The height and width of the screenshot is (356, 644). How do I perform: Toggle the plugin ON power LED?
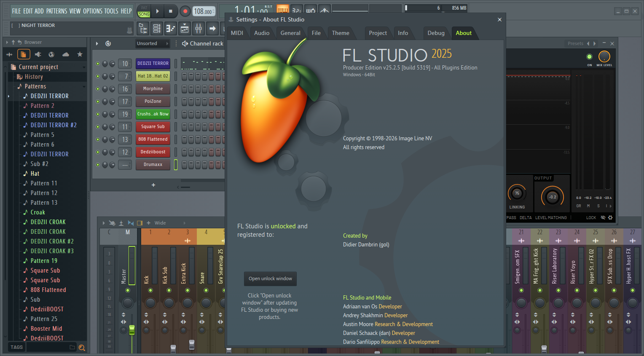coord(589,57)
